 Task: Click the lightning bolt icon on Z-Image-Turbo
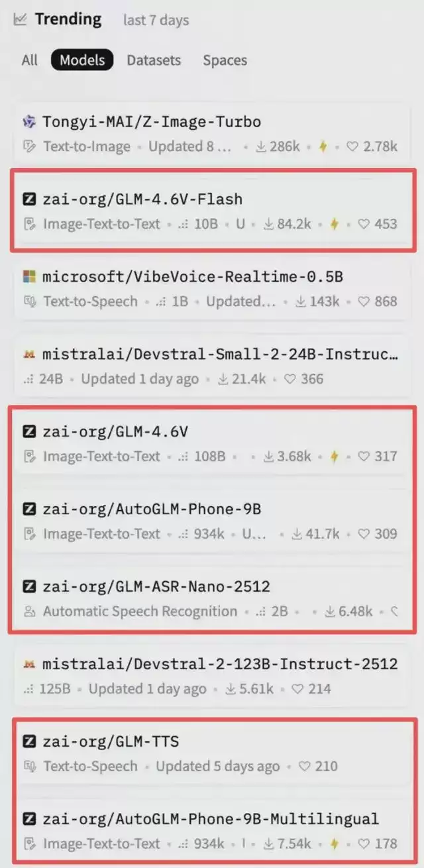click(323, 146)
